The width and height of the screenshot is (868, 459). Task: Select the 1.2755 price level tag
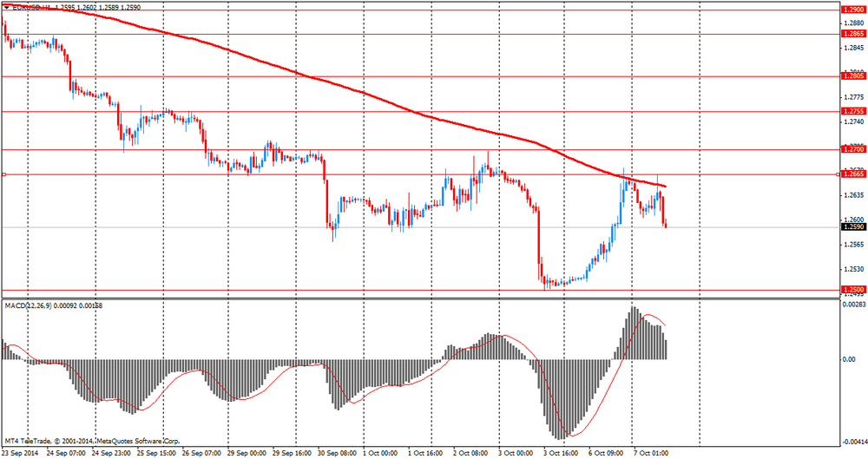(853, 111)
